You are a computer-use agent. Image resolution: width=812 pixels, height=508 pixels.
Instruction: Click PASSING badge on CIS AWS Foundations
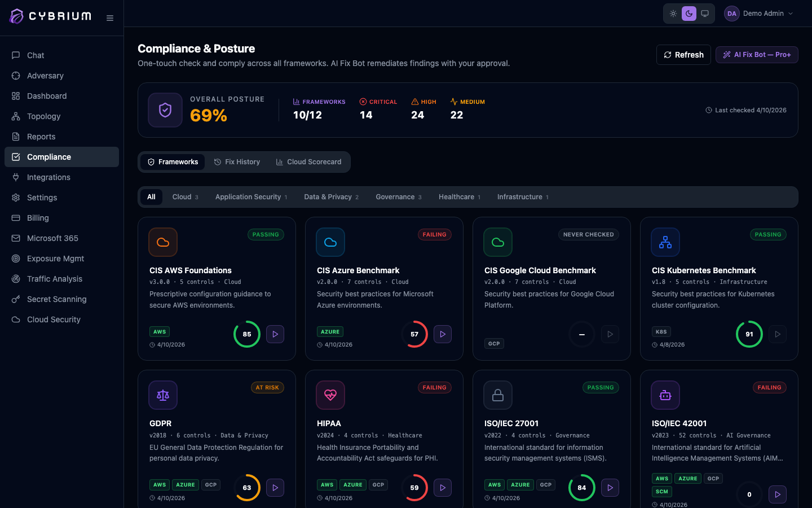tap(266, 235)
